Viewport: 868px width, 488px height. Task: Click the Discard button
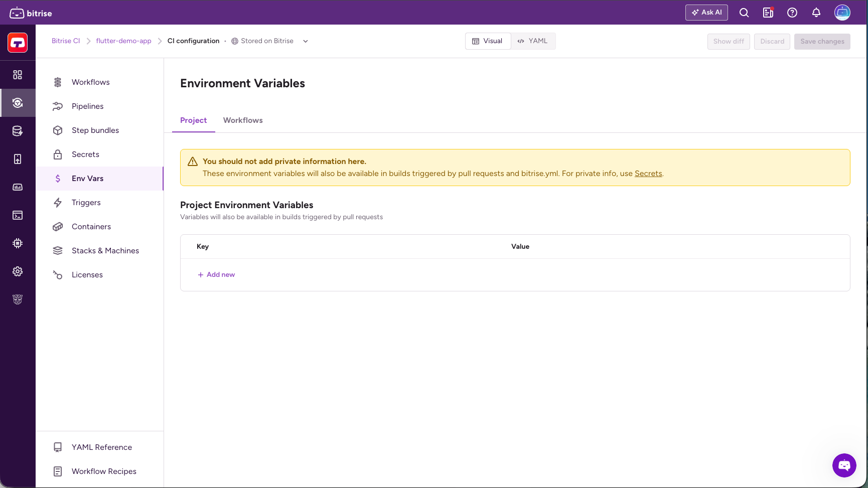point(772,41)
